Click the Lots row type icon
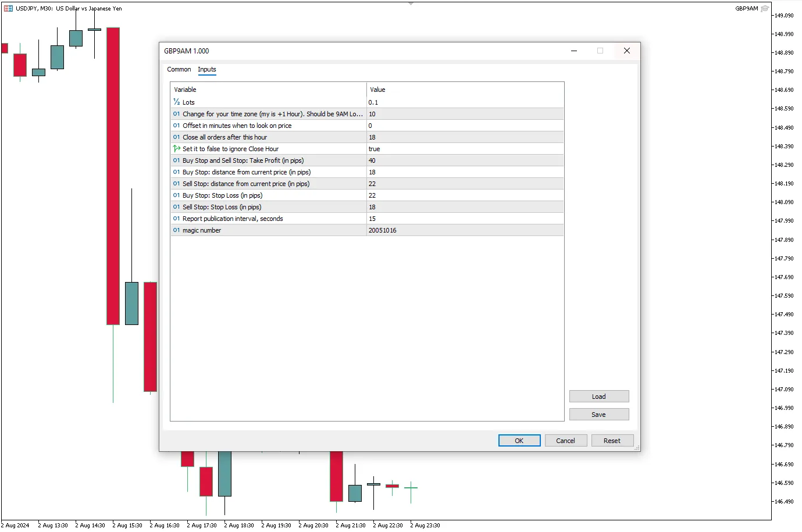The image size is (802, 532). coord(176,102)
